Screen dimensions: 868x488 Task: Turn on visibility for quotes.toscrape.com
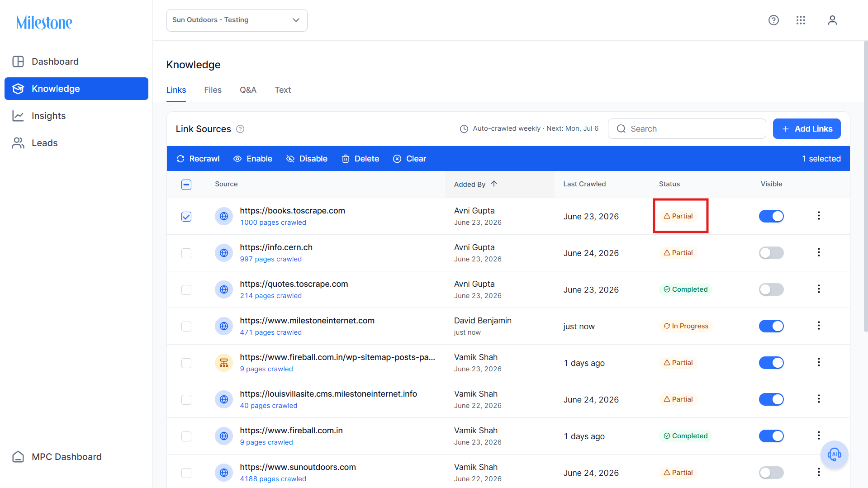pyautogui.click(x=771, y=289)
